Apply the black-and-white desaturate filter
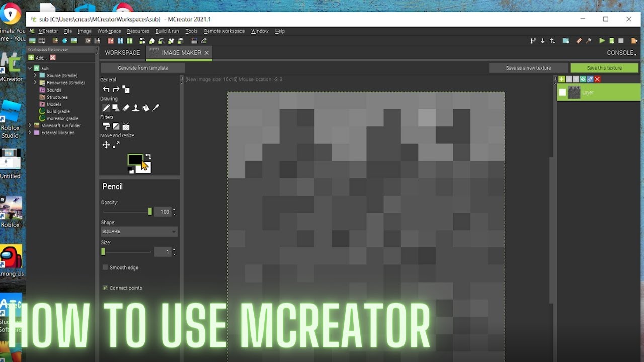The width and height of the screenshot is (644, 362). point(116,126)
